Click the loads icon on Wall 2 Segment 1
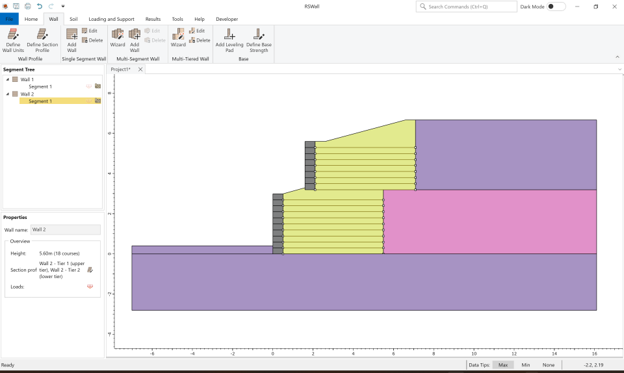This screenshot has width=624, height=373. (89, 101)
